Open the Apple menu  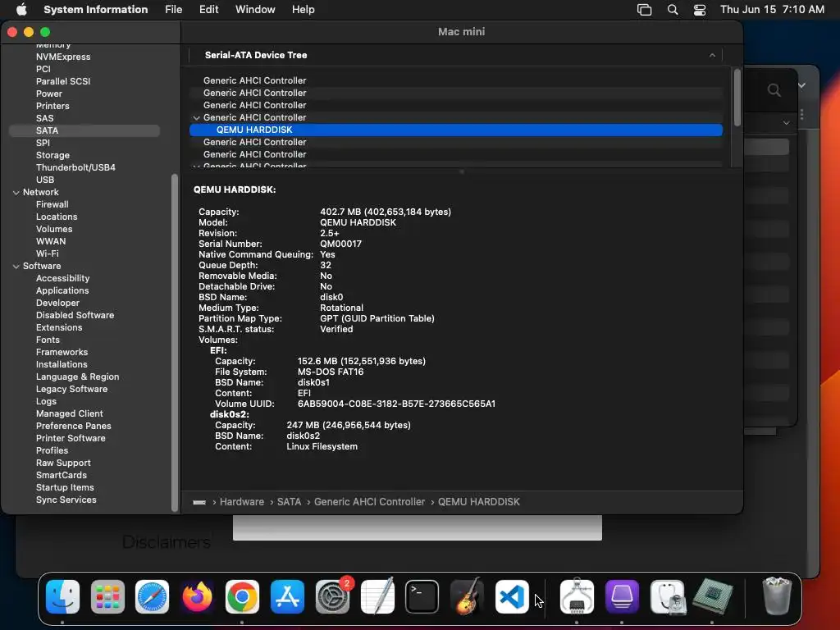coord(21,9)
